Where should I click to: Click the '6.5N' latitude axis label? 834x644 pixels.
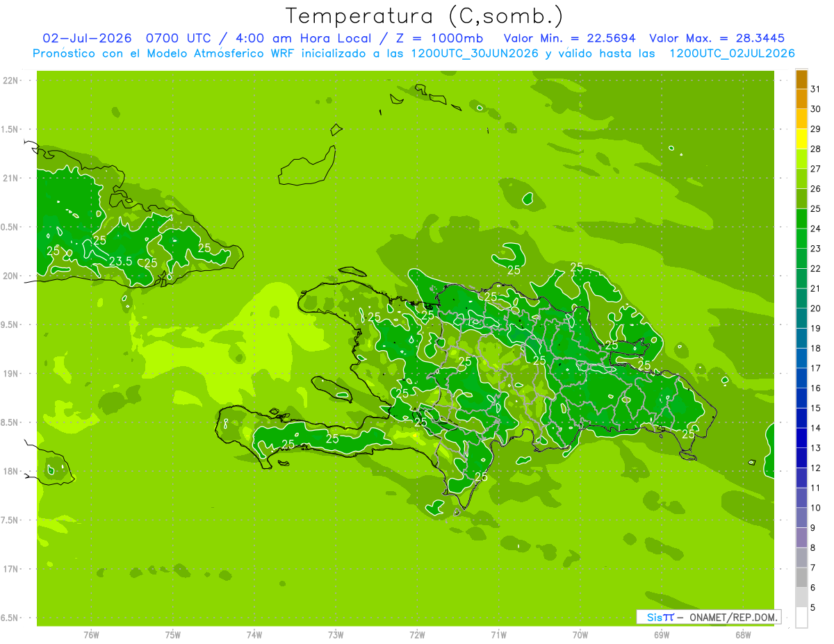[x=10, y=618]
